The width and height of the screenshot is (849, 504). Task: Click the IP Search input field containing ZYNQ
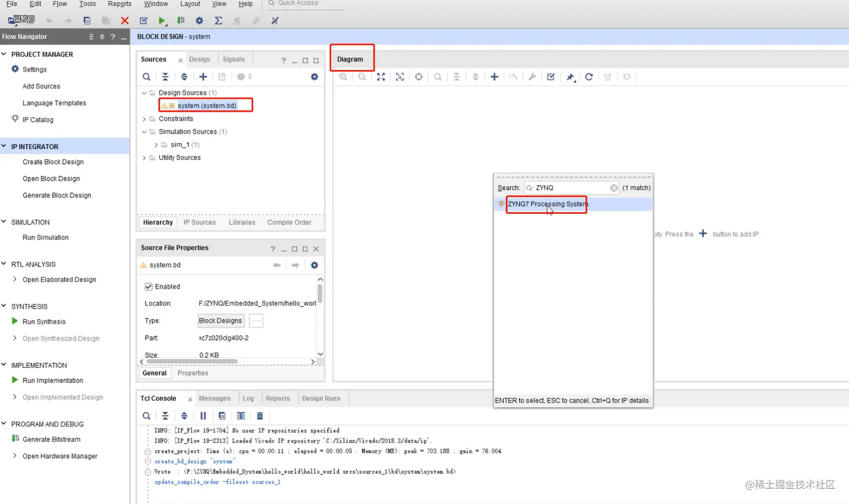pos(572,188)
